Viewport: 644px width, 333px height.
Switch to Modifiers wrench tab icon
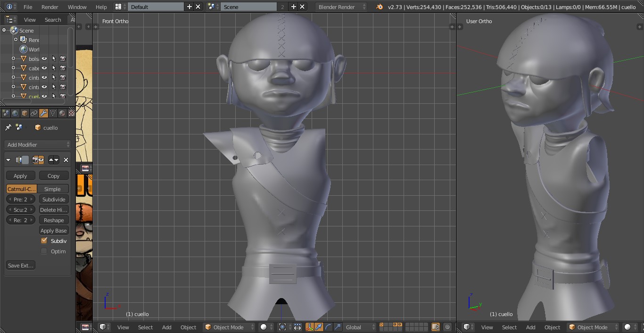(43, 113)
